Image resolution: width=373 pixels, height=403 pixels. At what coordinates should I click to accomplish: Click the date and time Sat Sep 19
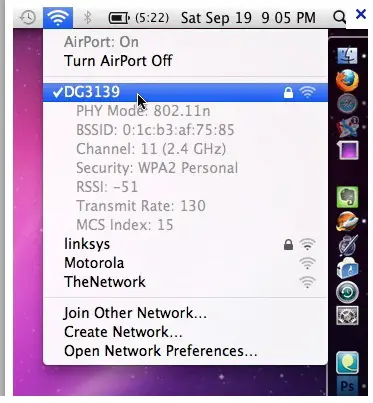[248, 18]
